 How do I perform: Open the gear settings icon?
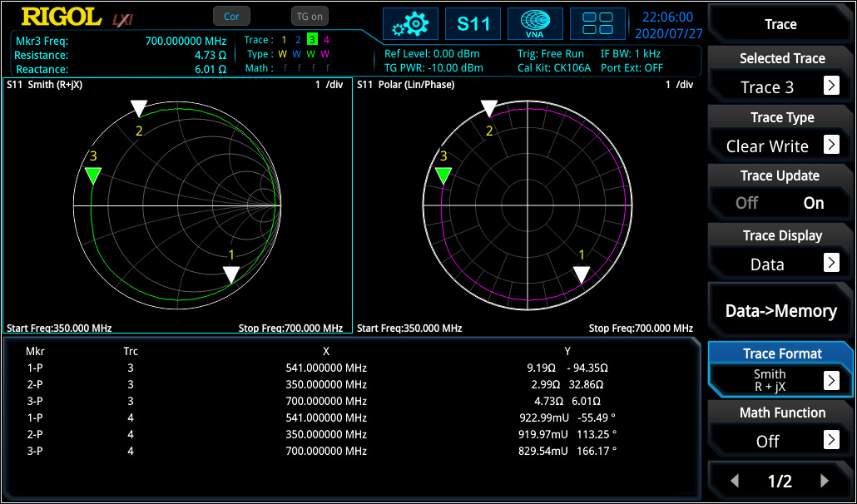(410, 24)
